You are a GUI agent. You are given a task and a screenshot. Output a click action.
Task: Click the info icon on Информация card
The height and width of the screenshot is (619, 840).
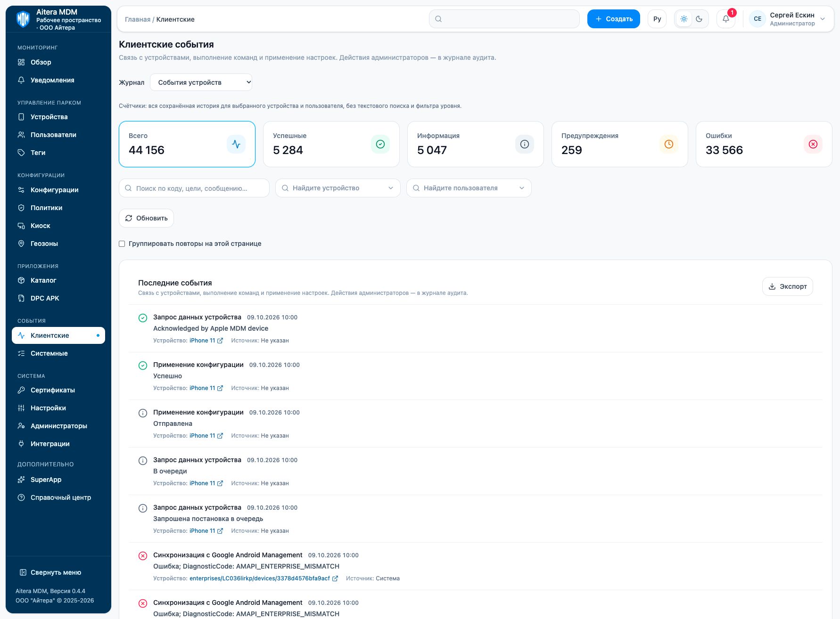coord(525,144)
